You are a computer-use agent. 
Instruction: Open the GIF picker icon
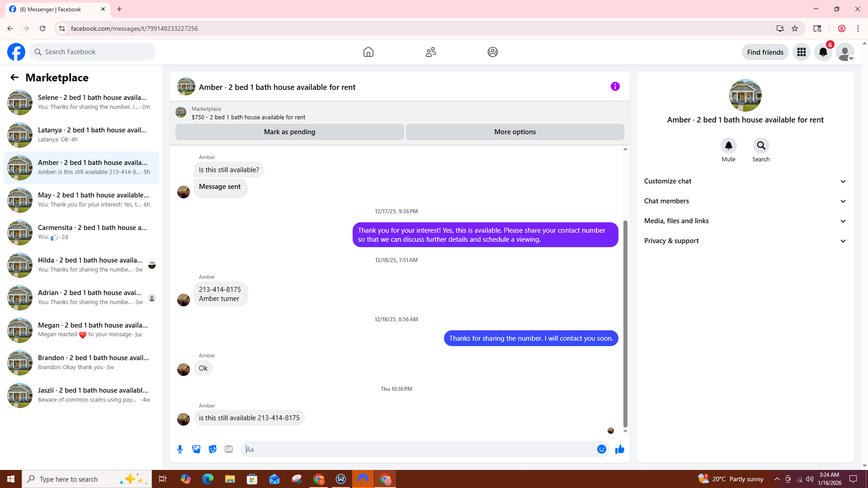pos(229,449)
